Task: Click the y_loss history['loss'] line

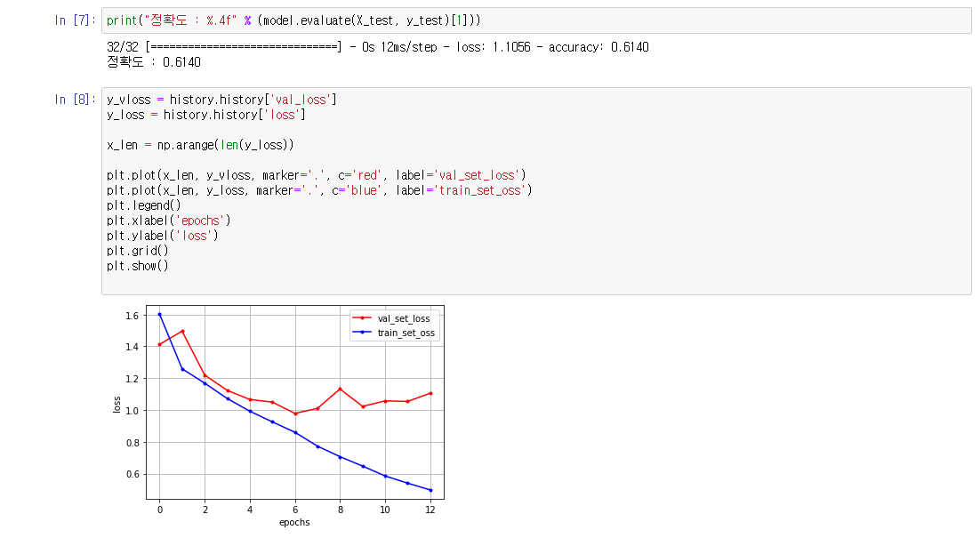Action: [206, 115]
